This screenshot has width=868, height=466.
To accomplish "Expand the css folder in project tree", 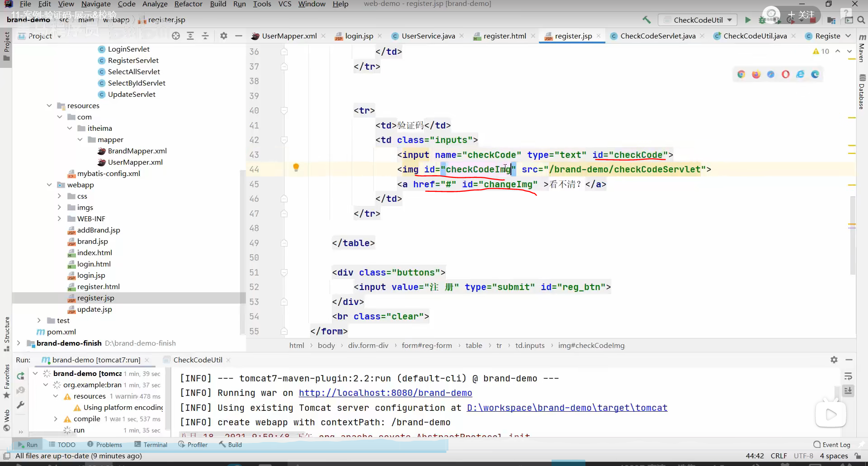I will click(x=59, y=196).
